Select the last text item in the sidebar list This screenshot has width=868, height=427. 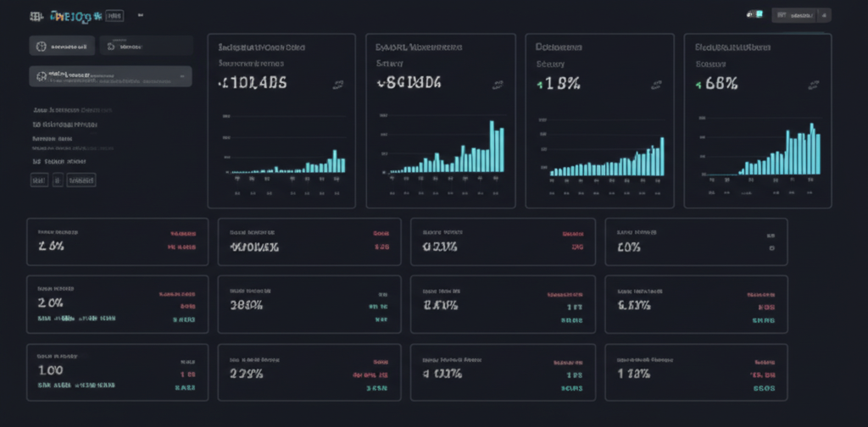tap(59, 161)
